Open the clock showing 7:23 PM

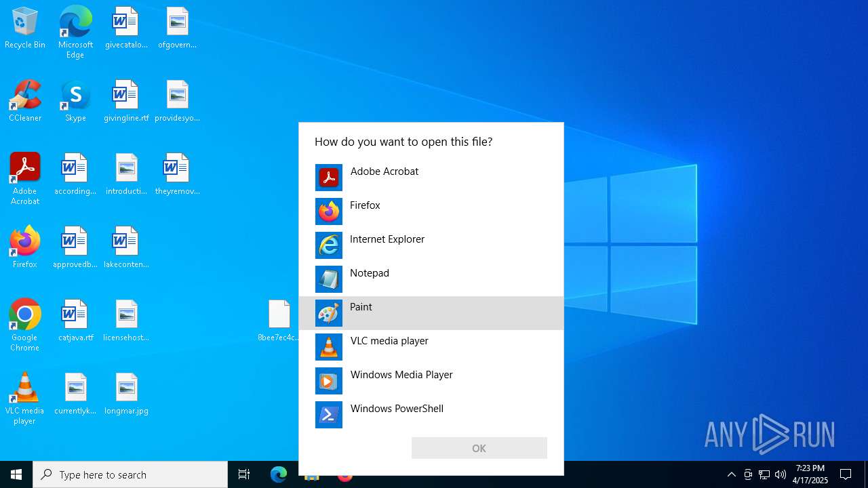coord(810,474)
